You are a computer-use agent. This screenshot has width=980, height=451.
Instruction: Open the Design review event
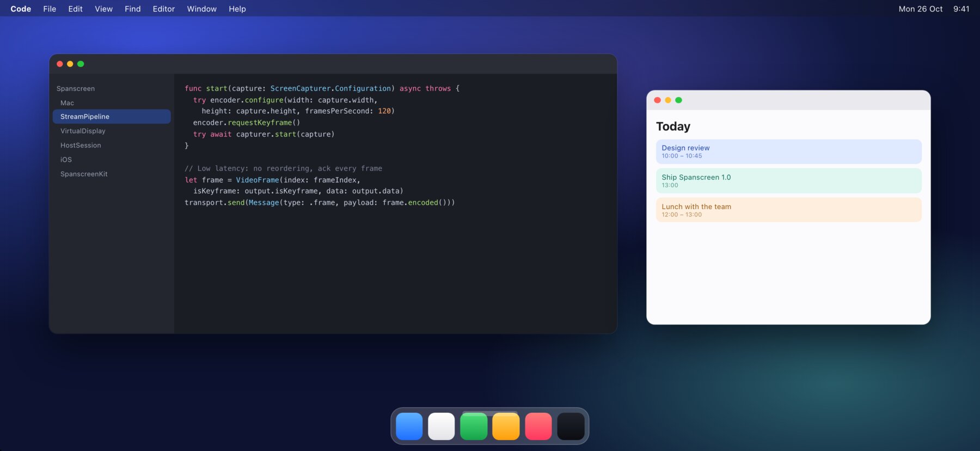coord(788,151)
